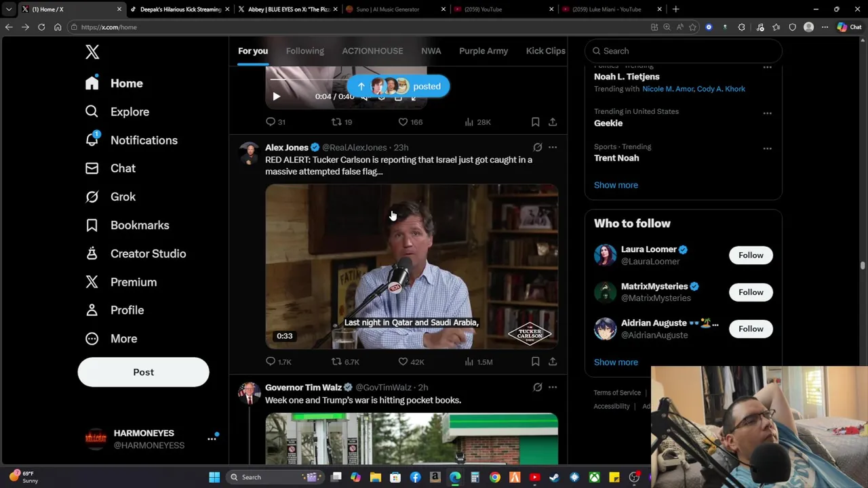Share the Alex Jones post
868x488 pixels.
553,362
